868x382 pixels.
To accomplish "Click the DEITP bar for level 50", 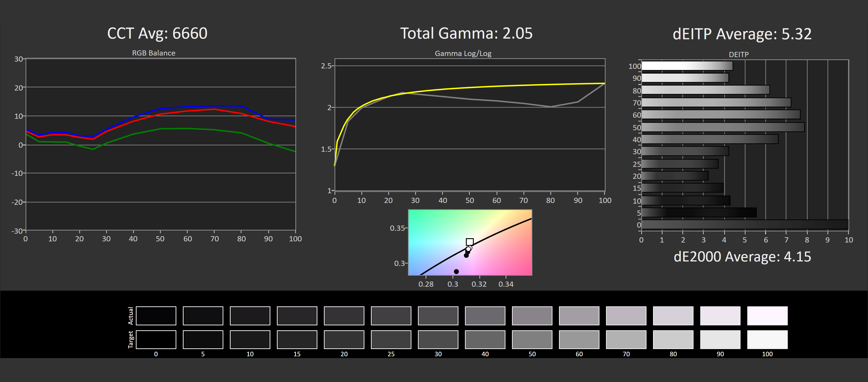I will 723,127.
